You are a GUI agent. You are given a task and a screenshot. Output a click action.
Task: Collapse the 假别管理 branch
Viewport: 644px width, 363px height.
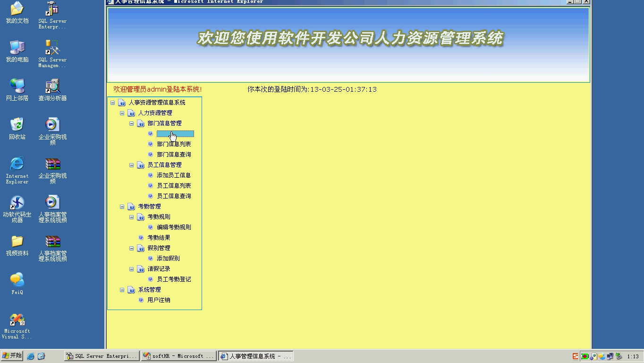coord(132,248)
